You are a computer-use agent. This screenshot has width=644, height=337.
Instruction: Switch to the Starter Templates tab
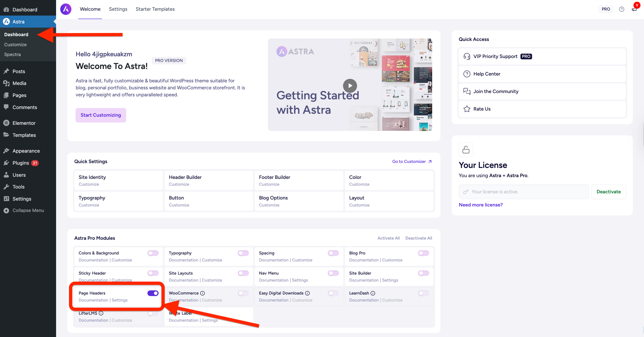tap(155, 9)
